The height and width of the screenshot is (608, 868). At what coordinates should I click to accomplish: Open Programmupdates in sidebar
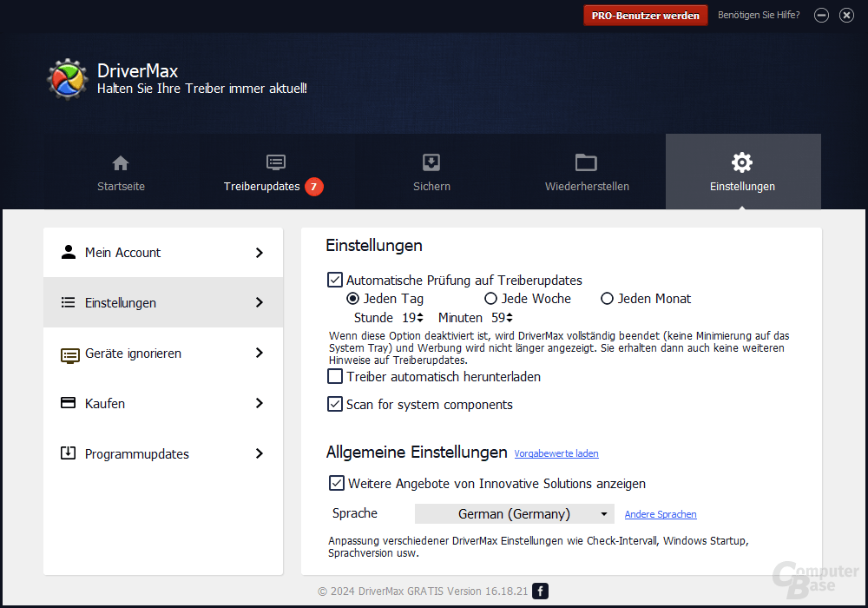(x=163, y=453)
